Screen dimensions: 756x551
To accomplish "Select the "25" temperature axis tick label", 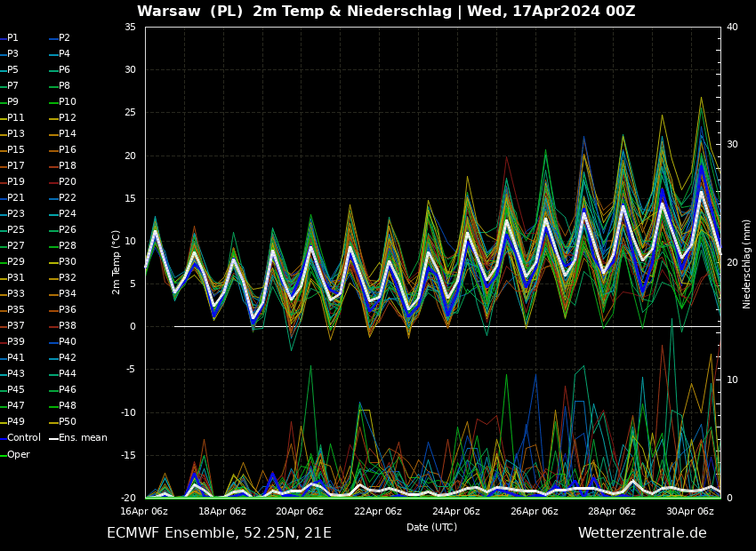I will [x=130, y=113].
